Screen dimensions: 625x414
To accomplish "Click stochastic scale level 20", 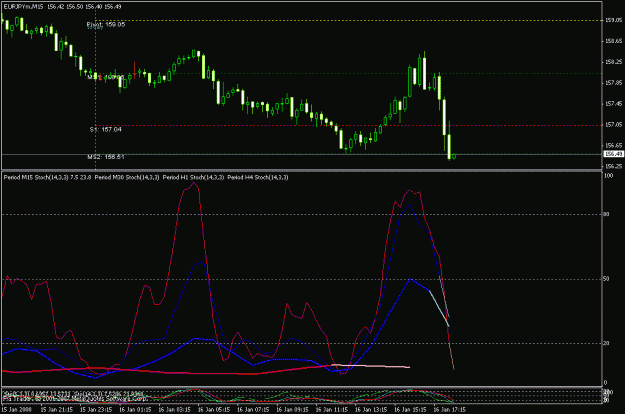I will coord(606,343).
